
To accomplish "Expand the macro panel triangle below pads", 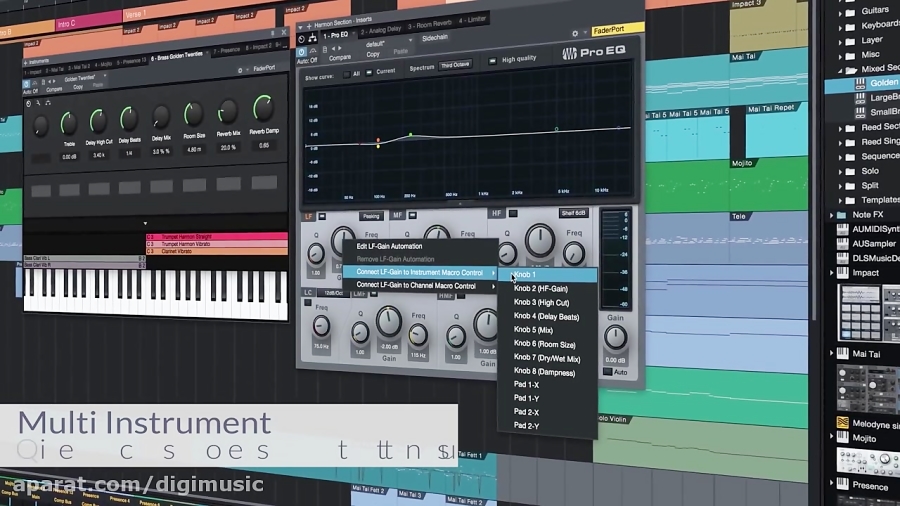I will click(x=145, y=223).
